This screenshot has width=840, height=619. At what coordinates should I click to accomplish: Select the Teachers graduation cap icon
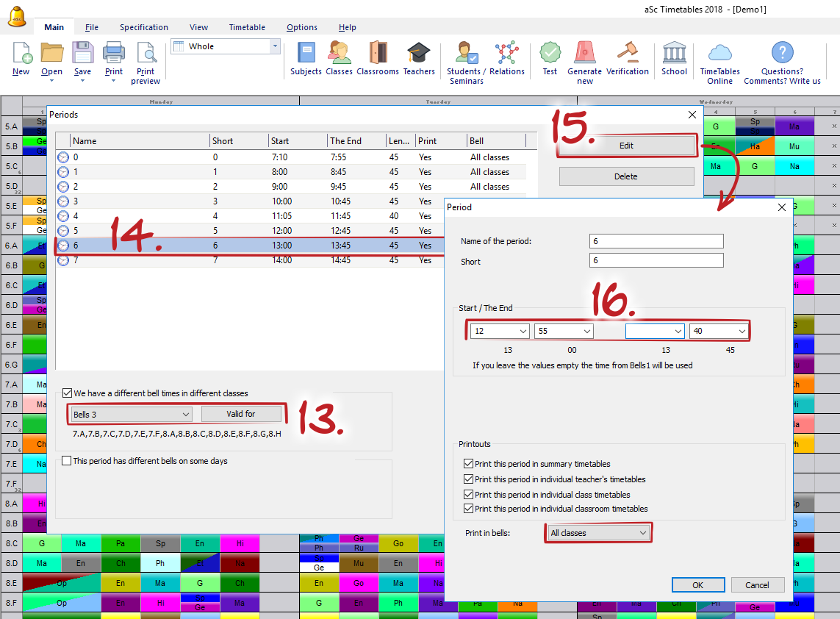[419, 54]
